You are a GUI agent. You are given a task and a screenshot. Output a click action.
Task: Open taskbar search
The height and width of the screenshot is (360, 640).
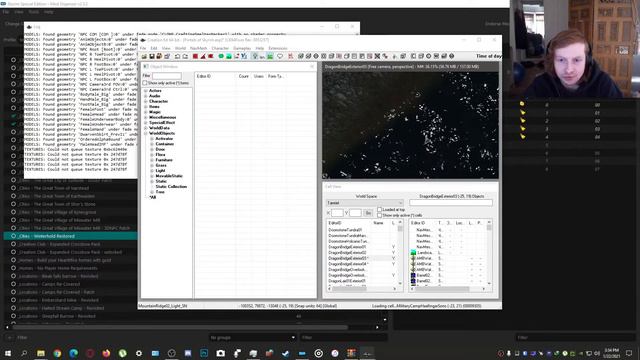[x=24, y=353]
